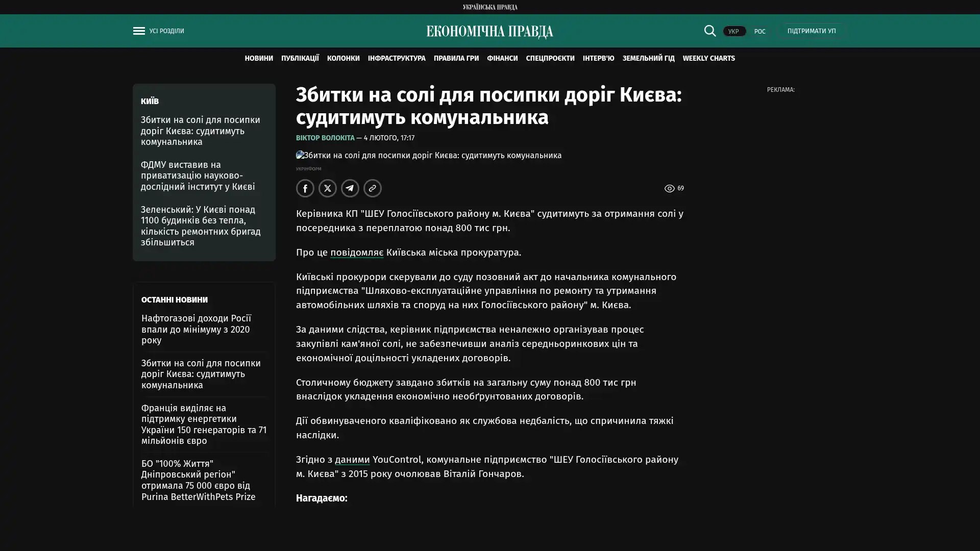The height and width of the screenshot is (551, 980).
Task: Share the article on X (Twitter)
Action: pyautogui.click(x=327, y=188)
